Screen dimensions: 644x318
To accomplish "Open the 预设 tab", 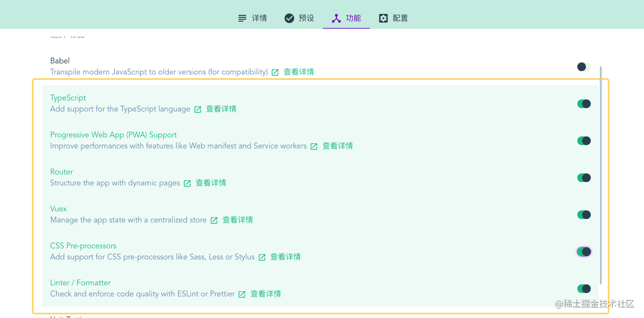I will [x=299, y=18].
